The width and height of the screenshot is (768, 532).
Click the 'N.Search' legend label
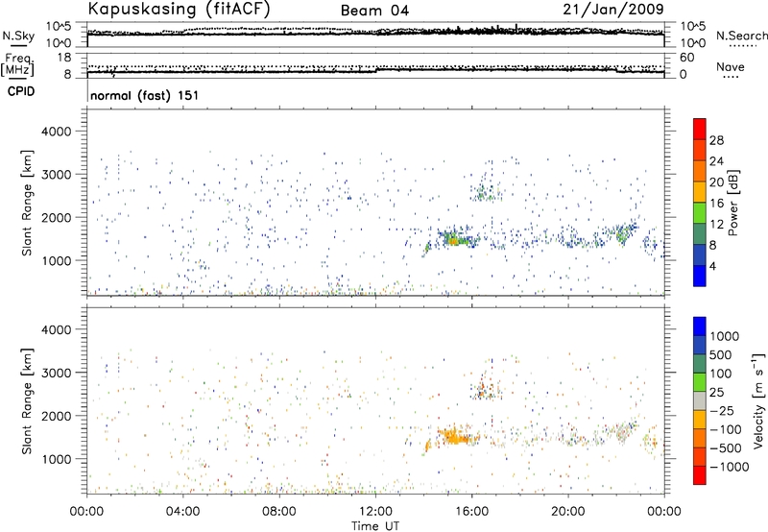coord(741,36)
